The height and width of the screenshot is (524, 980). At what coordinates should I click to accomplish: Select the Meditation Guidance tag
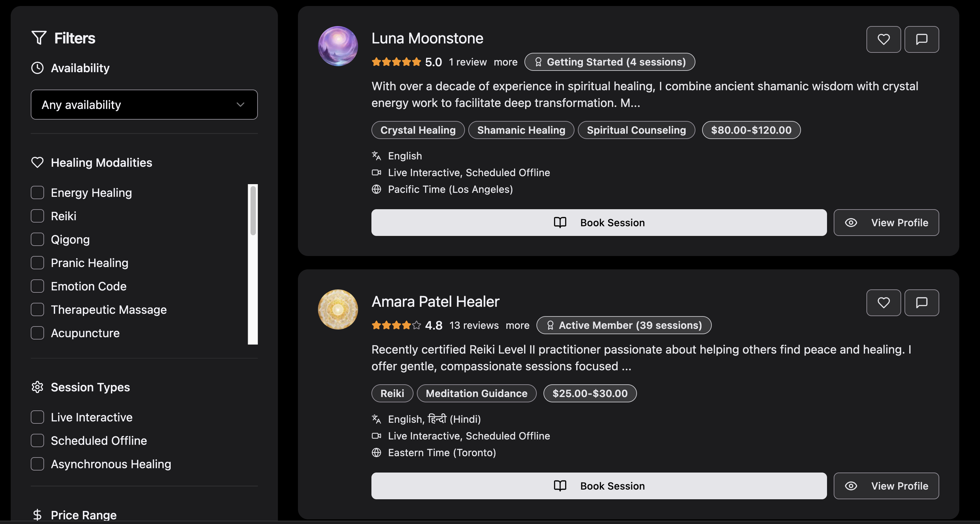point(476,393)
